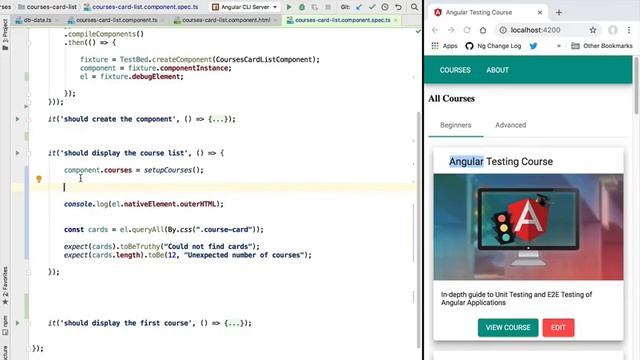
Task: Open a new Chrome tab
Action: [559, 13]
